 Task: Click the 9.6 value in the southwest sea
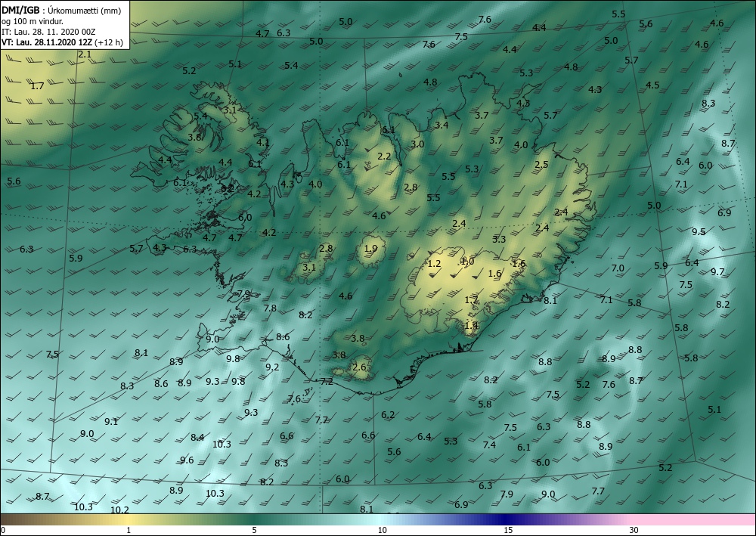187,460
